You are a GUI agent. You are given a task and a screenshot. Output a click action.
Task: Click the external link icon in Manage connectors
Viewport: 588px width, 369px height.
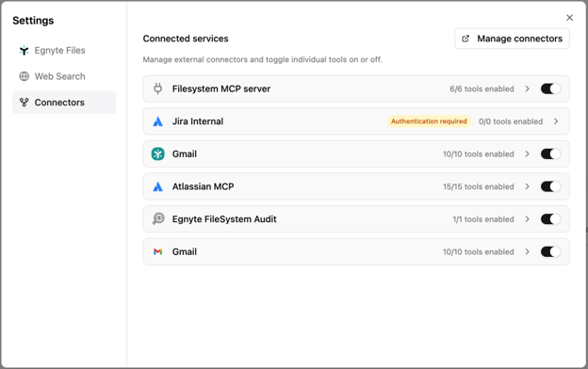coord(465,39)
